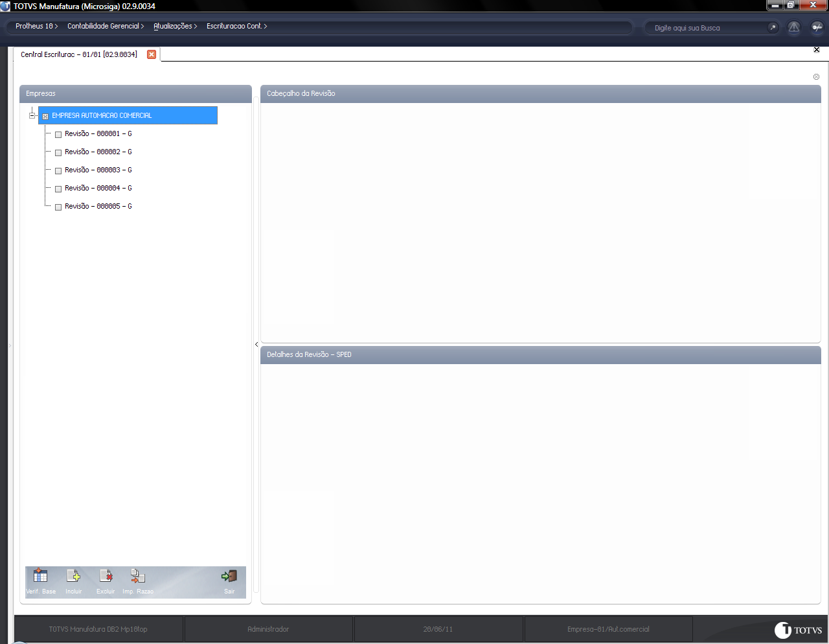Open the Protheus 10 menu

tap(36, 26)
